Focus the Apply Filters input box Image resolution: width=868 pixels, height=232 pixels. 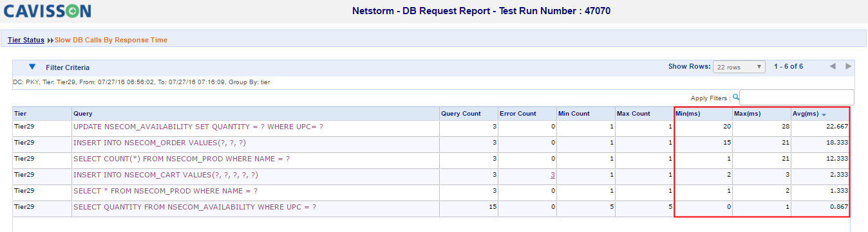797,98
